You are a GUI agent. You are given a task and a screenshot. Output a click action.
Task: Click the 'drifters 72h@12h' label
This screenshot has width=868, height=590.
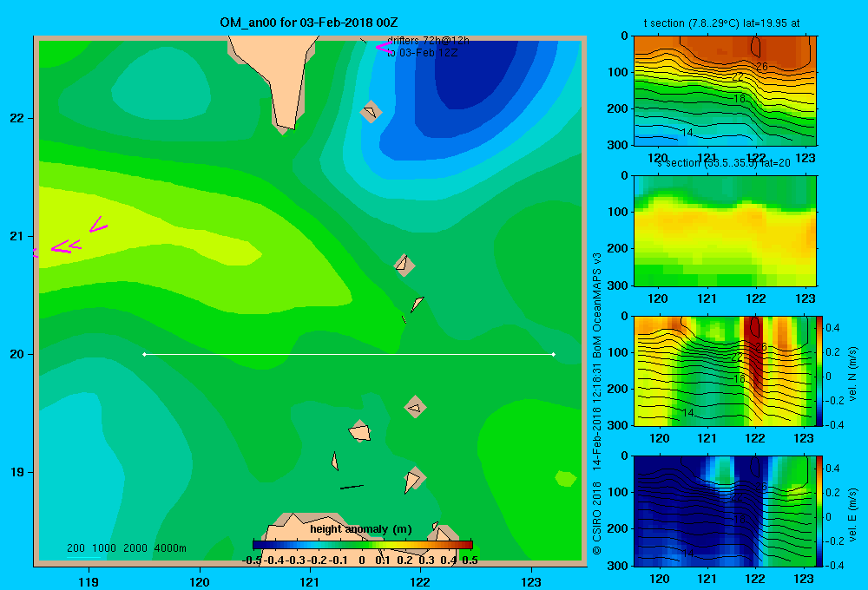click(428, 41)
